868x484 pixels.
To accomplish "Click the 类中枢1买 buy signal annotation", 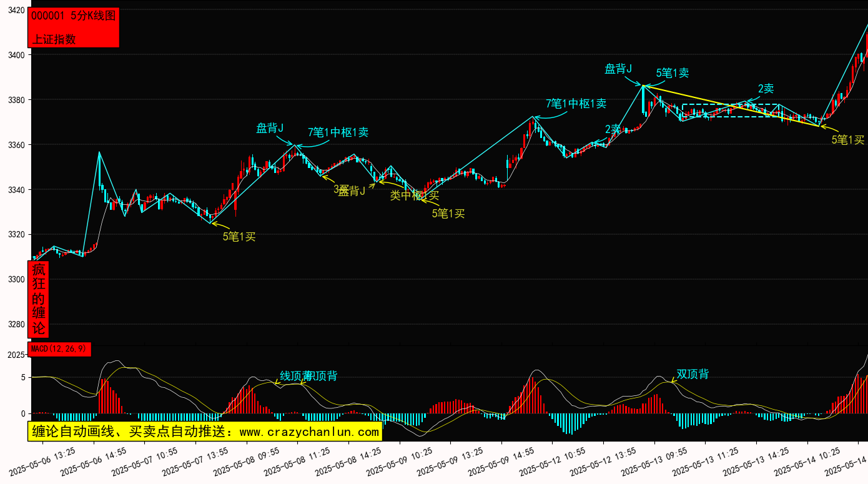I will tap(415, 195).
